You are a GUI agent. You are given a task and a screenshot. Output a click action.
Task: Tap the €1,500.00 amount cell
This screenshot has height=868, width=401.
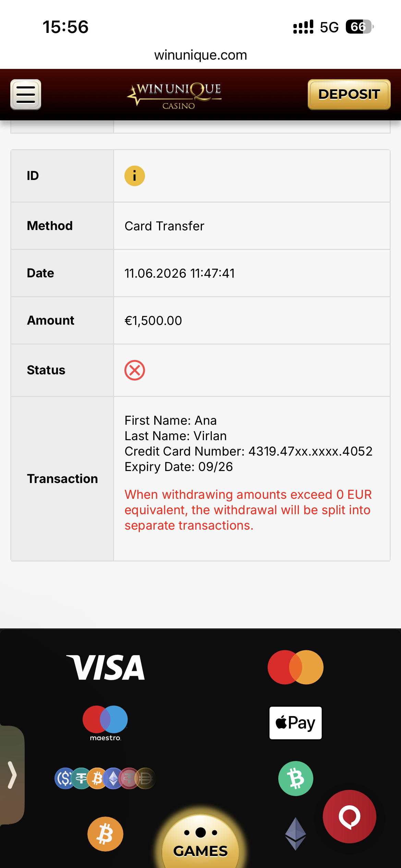pyautogui.click(x=252, y=321)
